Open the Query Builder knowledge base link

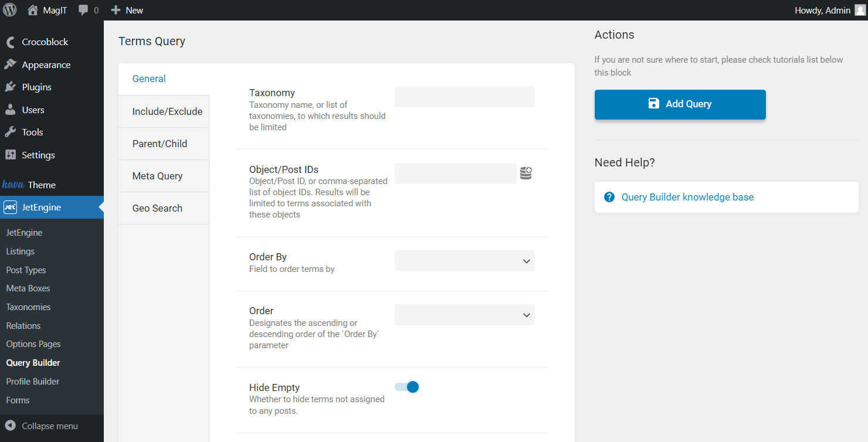[687, 197]
